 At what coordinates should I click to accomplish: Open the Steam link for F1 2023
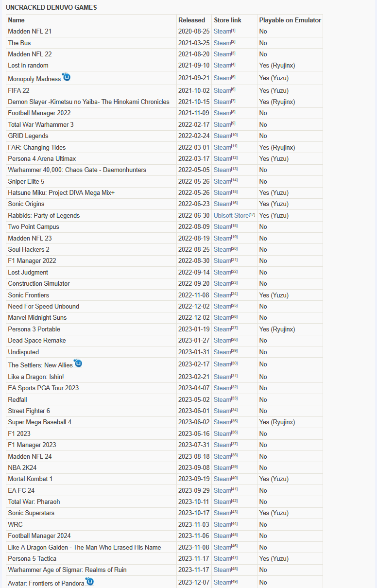point(223,434)
